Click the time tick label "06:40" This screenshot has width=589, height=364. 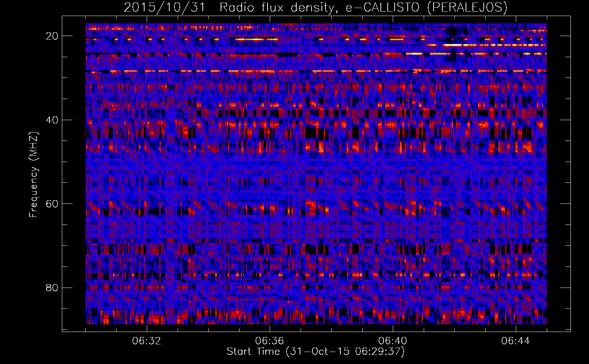393,341
